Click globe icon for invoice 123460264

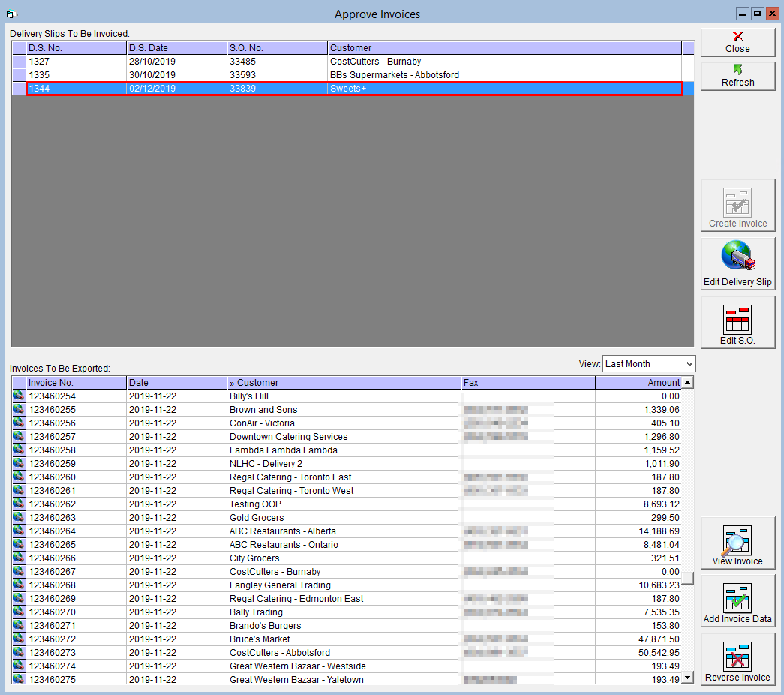click(19, 531)
